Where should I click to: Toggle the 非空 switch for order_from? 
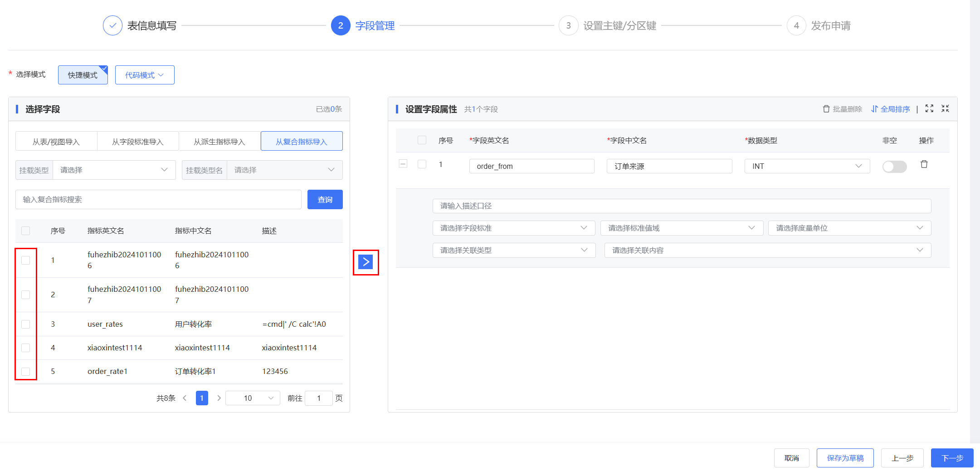(x=894, y=167)
